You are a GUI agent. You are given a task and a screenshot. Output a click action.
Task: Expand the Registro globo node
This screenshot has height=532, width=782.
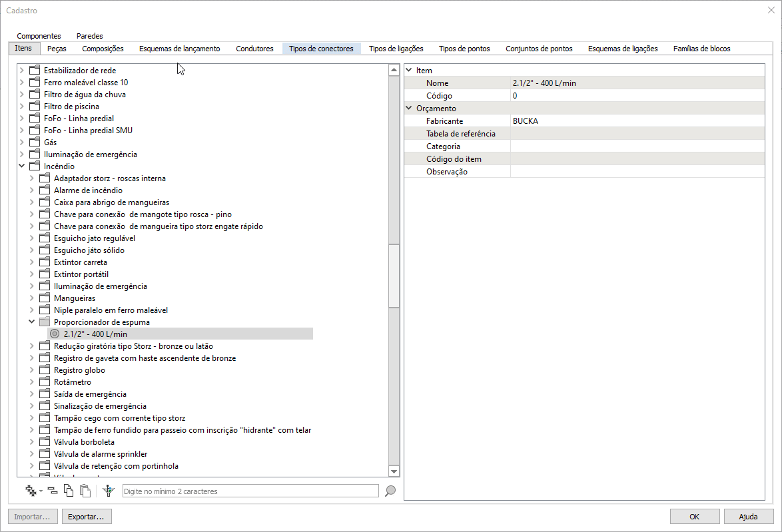pos(32,370)
